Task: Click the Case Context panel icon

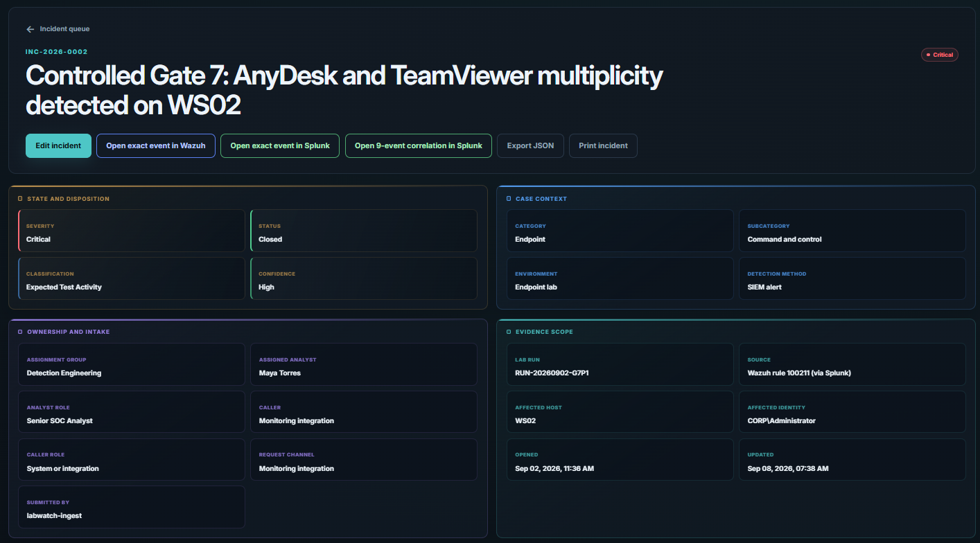Action: (x=509, y=199)
